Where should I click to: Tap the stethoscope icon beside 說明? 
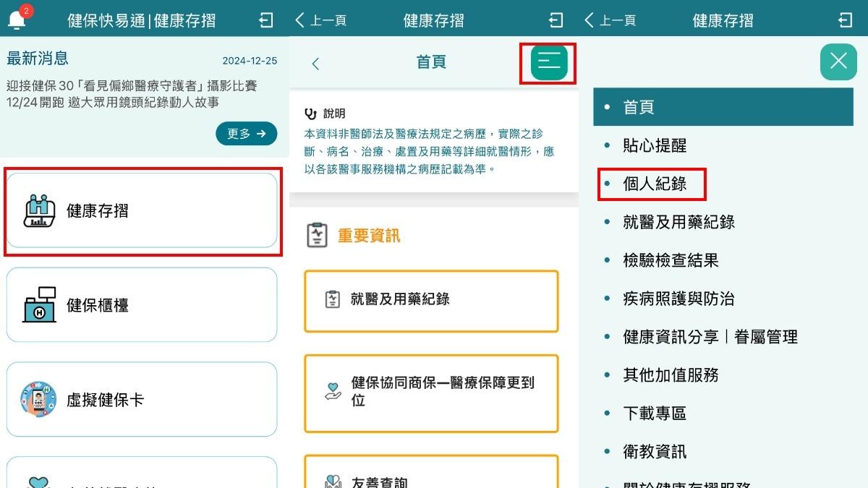(311, 114)
